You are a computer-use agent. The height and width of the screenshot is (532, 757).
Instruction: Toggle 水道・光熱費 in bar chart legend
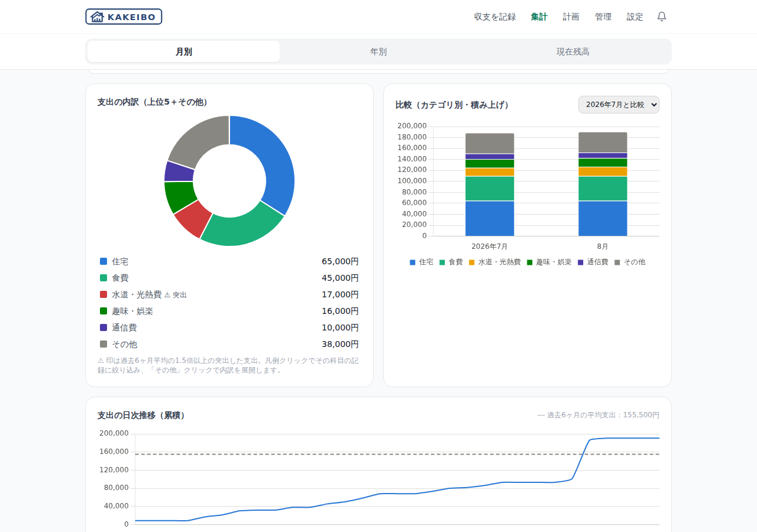[x=495, y=262]
